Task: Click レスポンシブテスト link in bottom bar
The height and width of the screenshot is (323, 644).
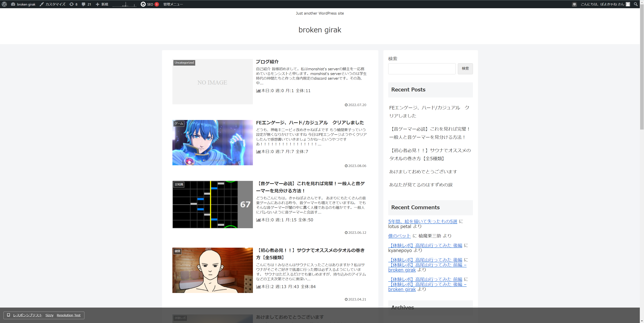Action: tap(28, 315)
